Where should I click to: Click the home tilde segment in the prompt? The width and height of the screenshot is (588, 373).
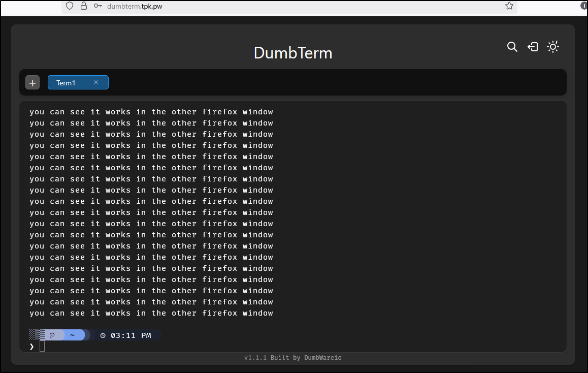tap(73, 335)
